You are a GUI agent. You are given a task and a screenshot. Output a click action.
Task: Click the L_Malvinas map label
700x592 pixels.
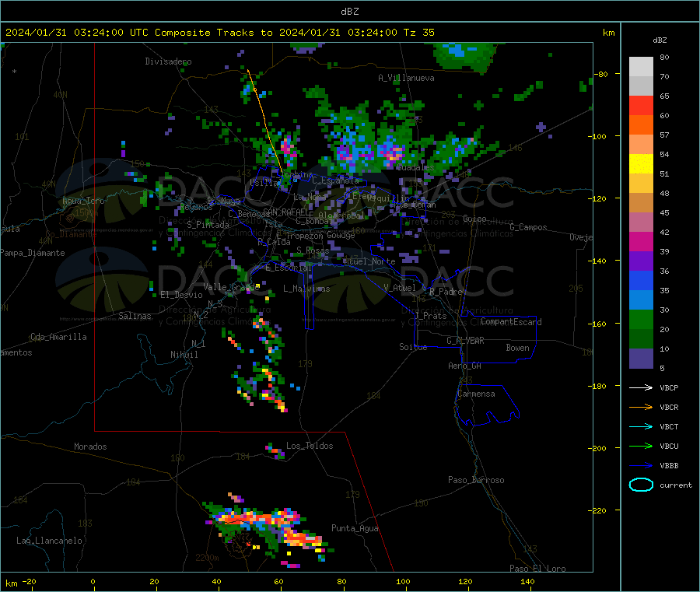[x=306, y=289]
